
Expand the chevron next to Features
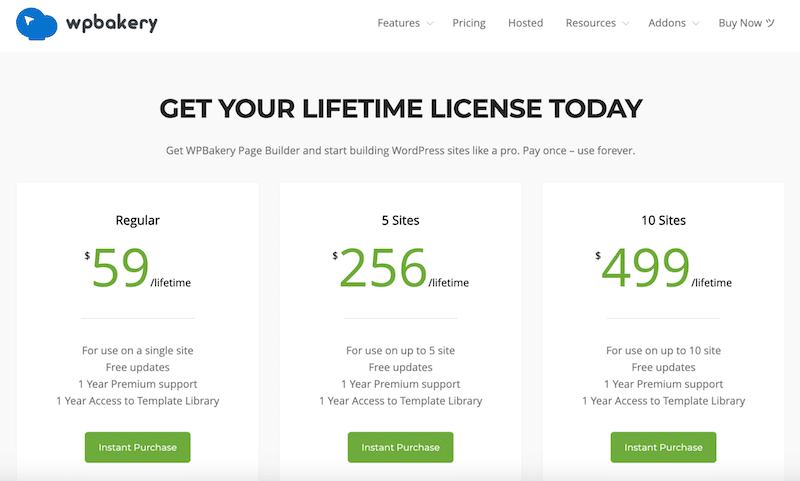point(430,24)
